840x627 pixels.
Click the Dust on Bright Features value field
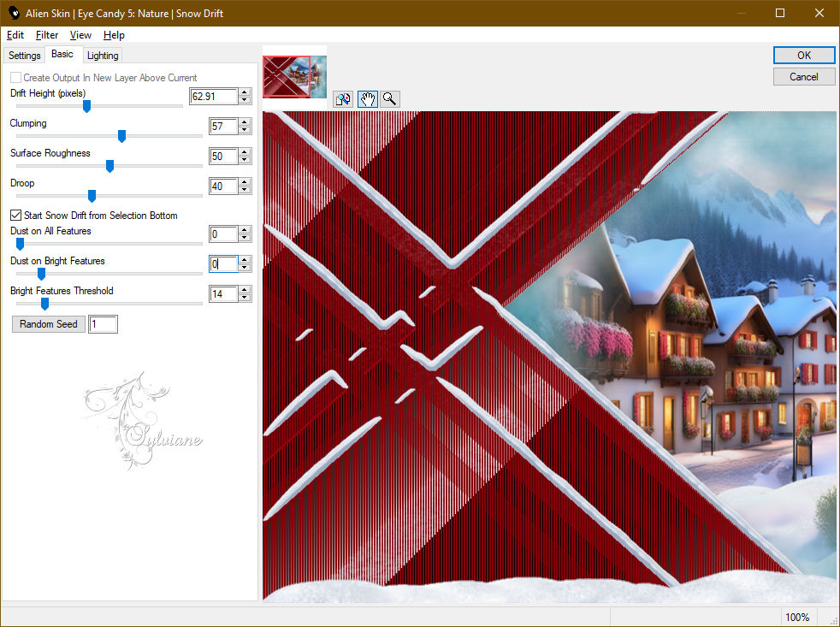click(x=223, y=264)
